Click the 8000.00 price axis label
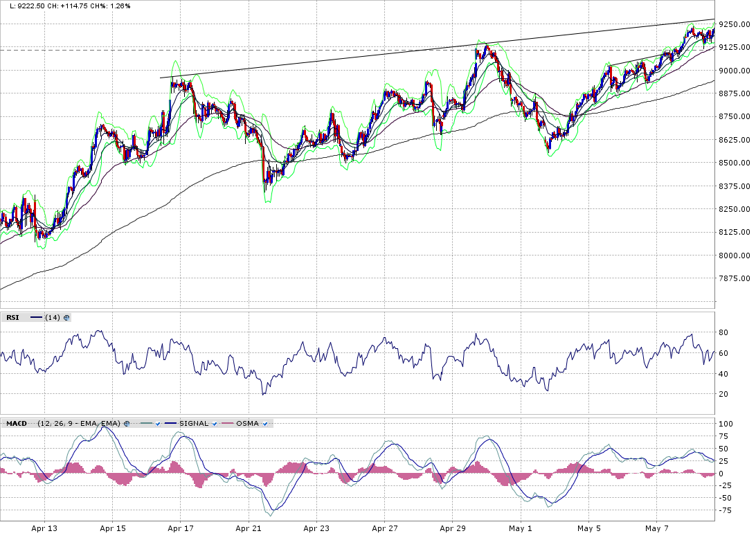 (x=734, y=255)
